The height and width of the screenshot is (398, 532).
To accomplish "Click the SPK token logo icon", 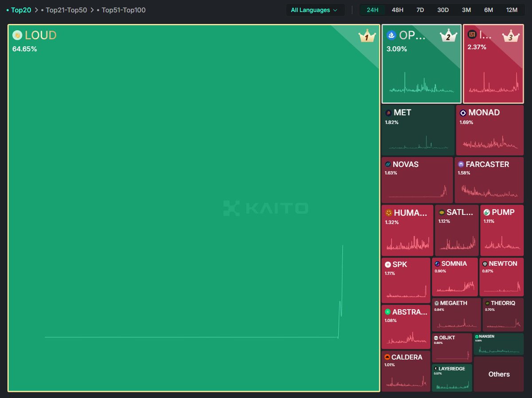I will 388,264.
